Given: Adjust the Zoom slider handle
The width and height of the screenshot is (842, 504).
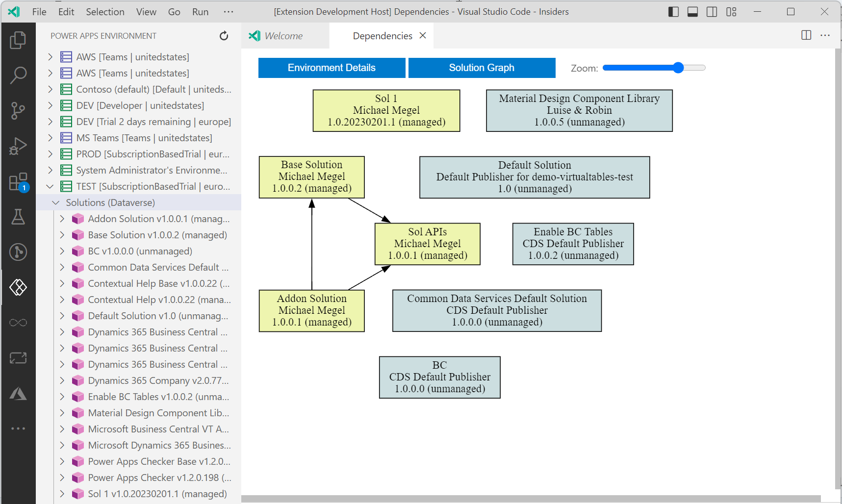Looking at the screenshot, I should pyautogui.click(x=678, y=68).
